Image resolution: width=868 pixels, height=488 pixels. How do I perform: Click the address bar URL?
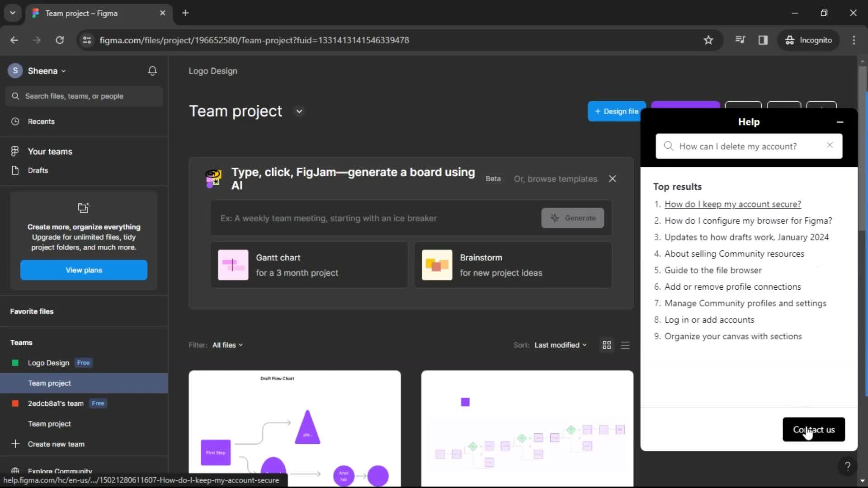point(254,40)
